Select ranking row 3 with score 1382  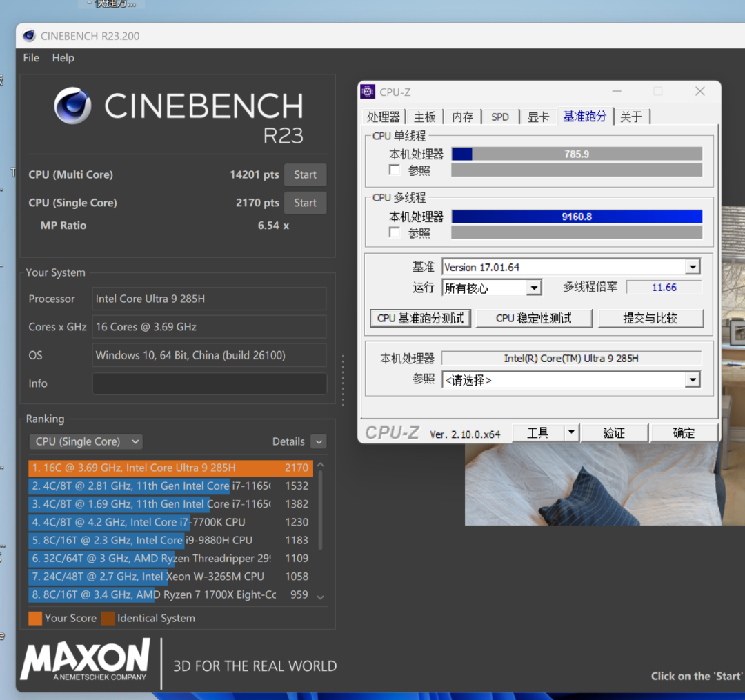[x=170, y=504]
